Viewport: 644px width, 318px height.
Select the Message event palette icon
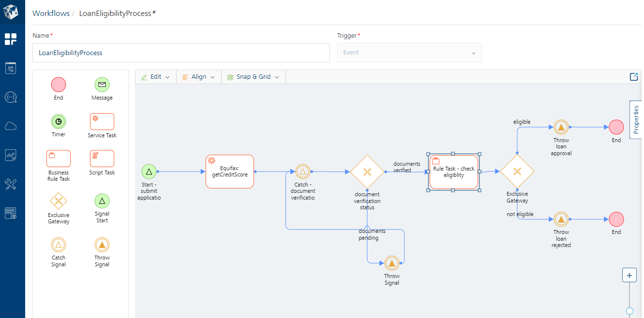point(102,85)
